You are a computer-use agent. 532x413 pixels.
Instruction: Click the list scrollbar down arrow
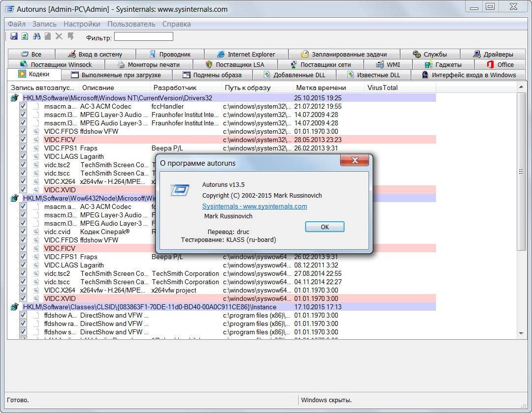coord(521,334)
